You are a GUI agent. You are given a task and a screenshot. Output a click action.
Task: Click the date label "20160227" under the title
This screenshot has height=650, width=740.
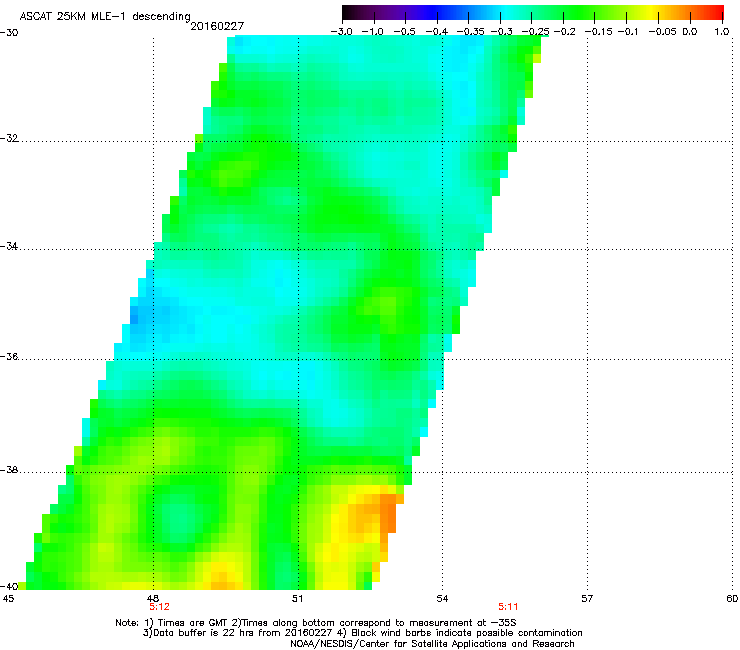pyautogui.click(x=217, y=26)
